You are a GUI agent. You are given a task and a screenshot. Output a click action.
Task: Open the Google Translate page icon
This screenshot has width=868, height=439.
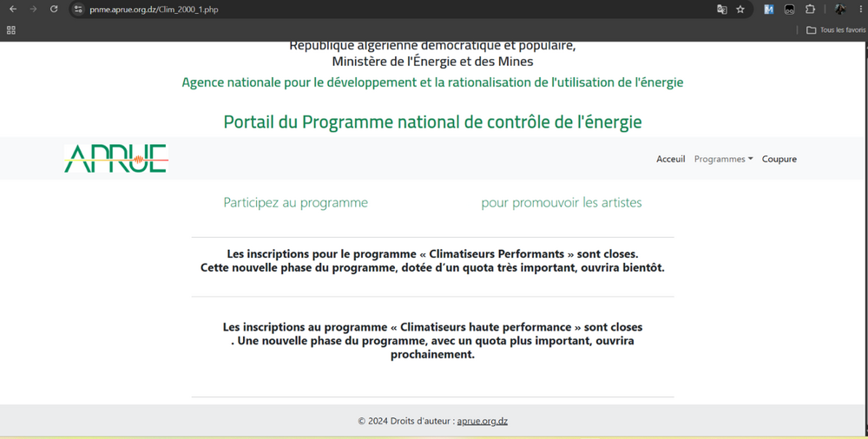[x=722, y=10]
